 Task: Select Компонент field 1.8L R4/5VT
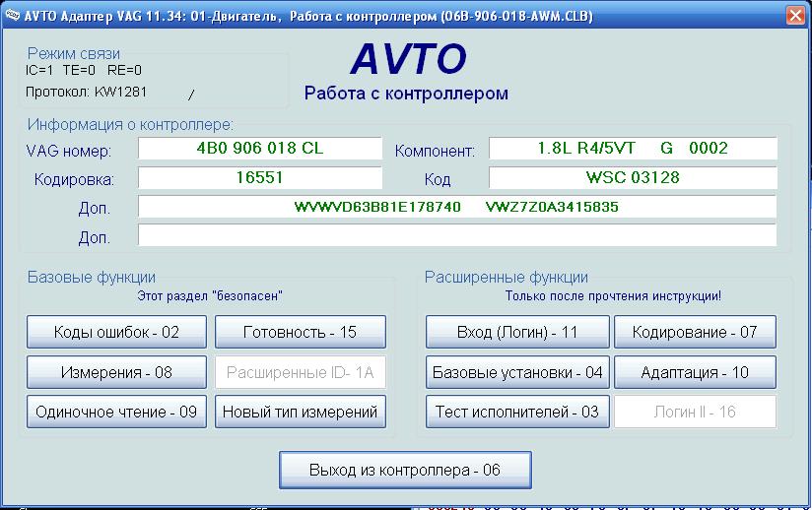click(633, 149)
